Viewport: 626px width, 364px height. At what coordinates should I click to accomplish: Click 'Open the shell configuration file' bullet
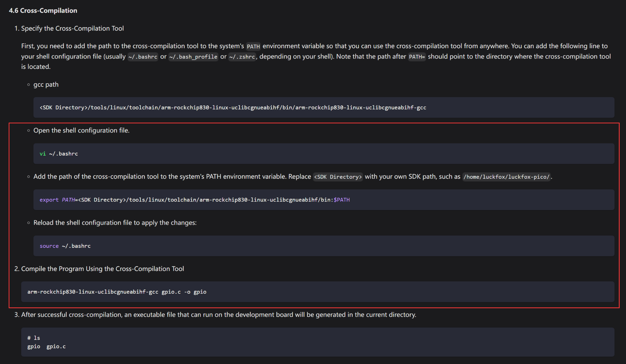pos(81,131)
